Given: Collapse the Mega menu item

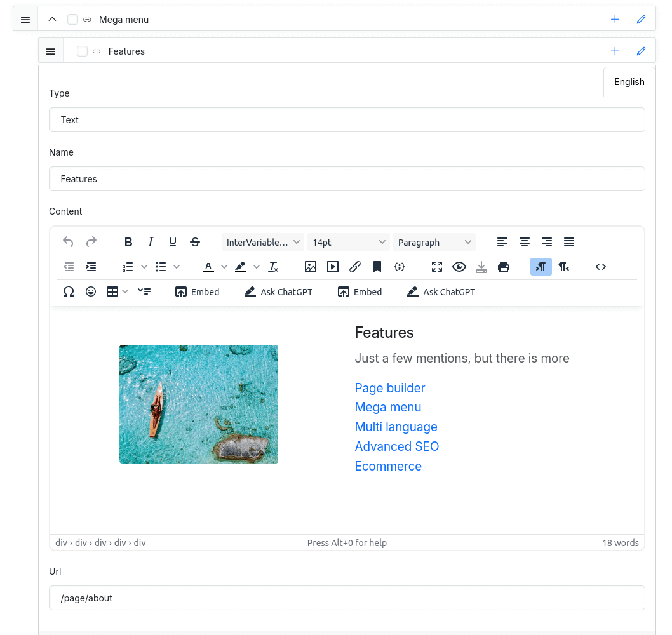Looking at the screenshot, I should click(53, 20).
